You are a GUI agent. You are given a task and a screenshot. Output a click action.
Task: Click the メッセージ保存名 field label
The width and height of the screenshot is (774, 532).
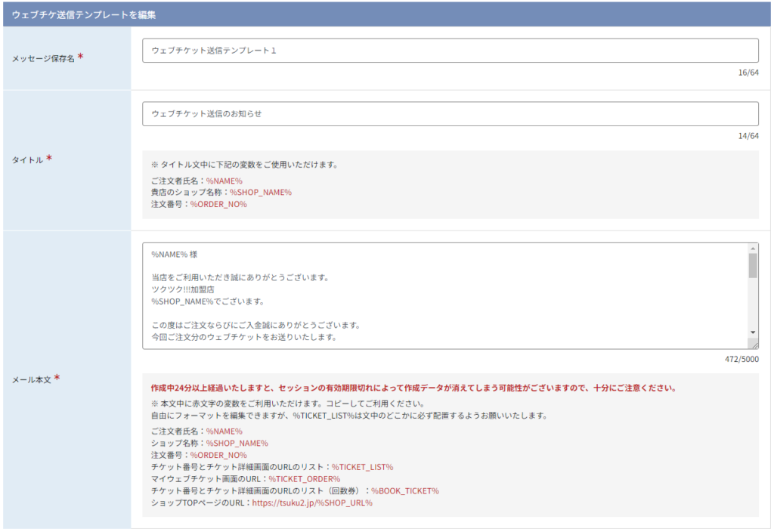pos(43,59)
